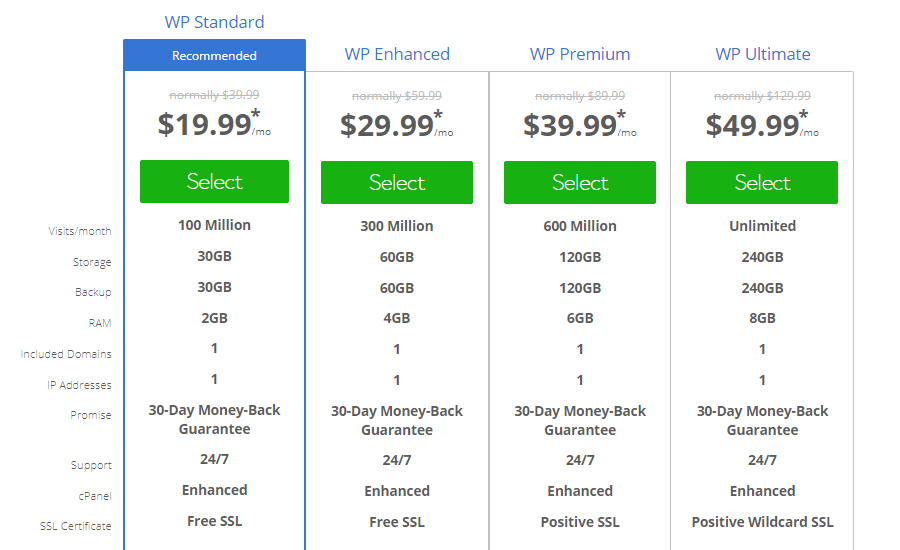The height and width of the screenshot is (550, 900).
Task: Click the $19.99 per month price
Action: pos(214,123)
